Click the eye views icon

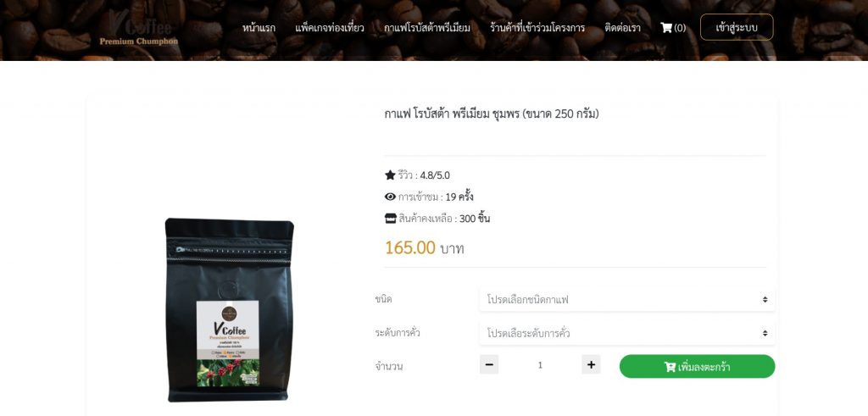point(390,197)
